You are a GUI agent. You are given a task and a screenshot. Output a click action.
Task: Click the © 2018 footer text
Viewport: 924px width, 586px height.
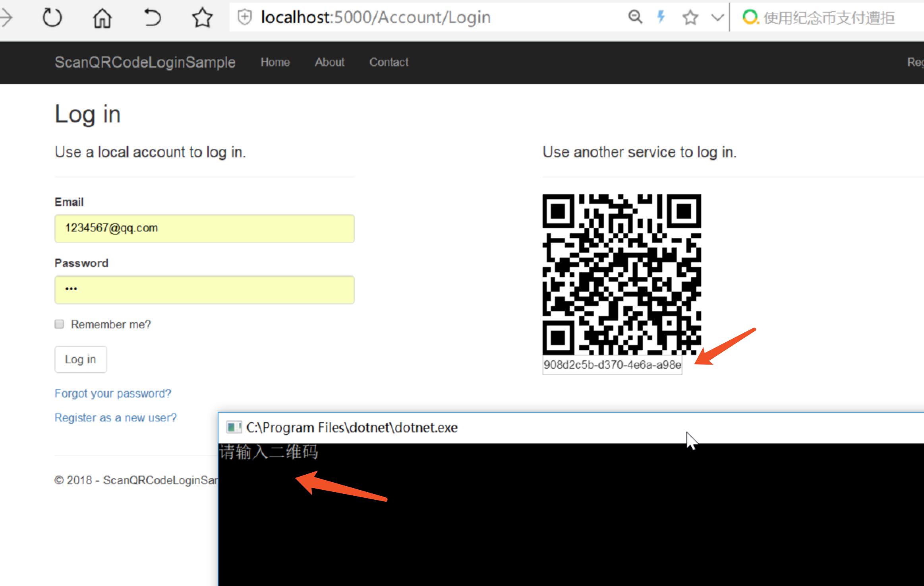(x=136, y=481)
